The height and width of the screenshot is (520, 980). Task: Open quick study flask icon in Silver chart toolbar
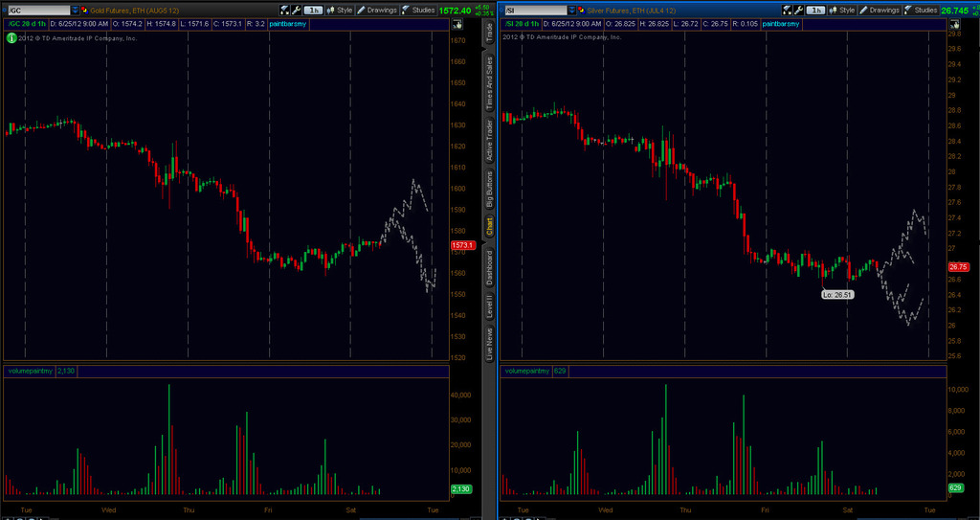pos(788,10)
